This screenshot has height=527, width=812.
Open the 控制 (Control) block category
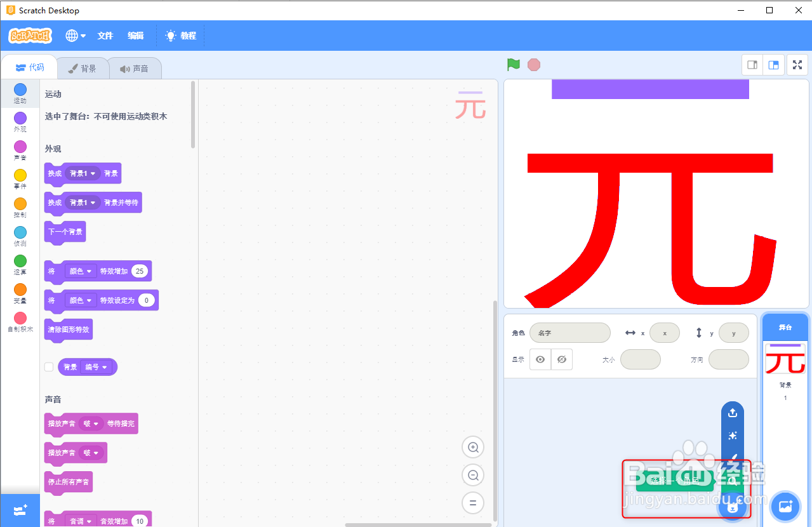20,207
